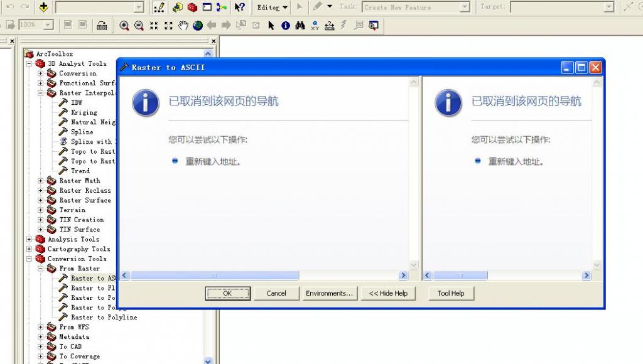Close the ArcToolbox panel with X
Viewport: 643px width, 364px height.
pos(213,41)
